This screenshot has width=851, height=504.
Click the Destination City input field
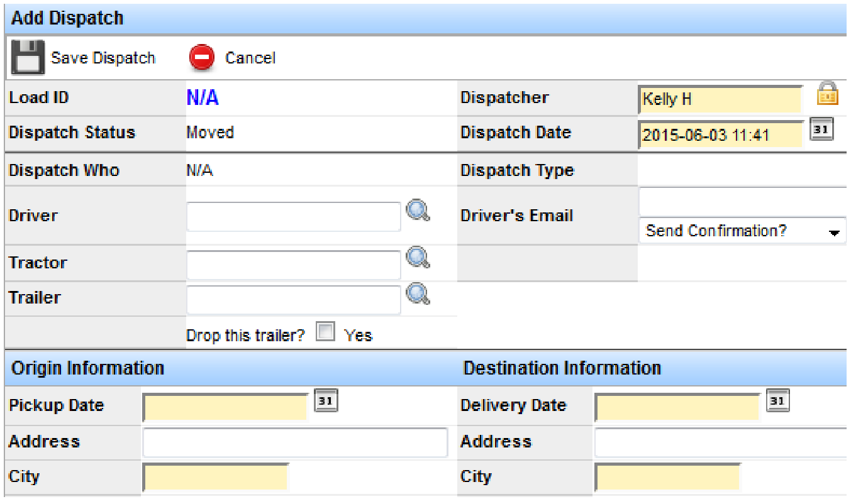667,477
